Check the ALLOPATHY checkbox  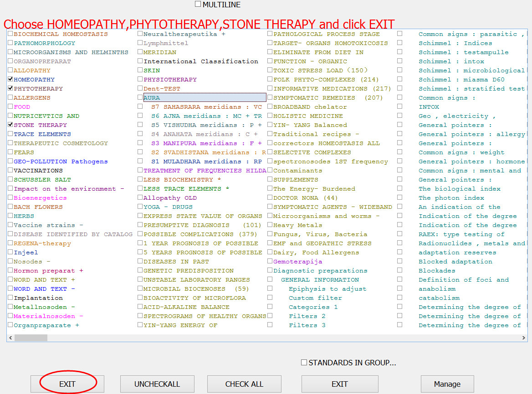[10, 71]
